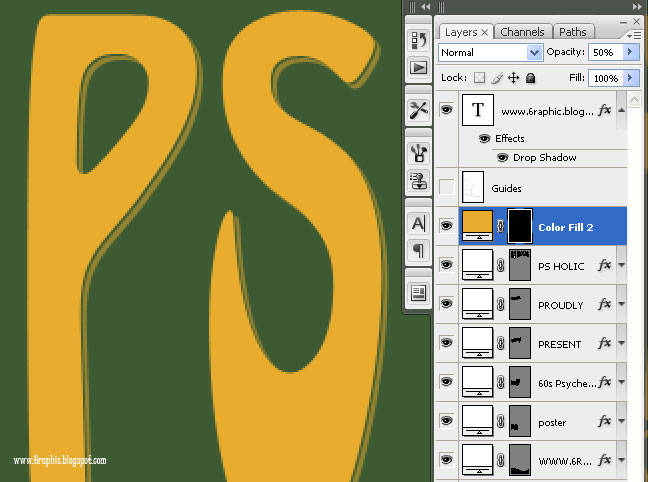This screenshot has height=482, width=648.
Task: Open the Layer Comps panel icon
Action: point(419,293)
